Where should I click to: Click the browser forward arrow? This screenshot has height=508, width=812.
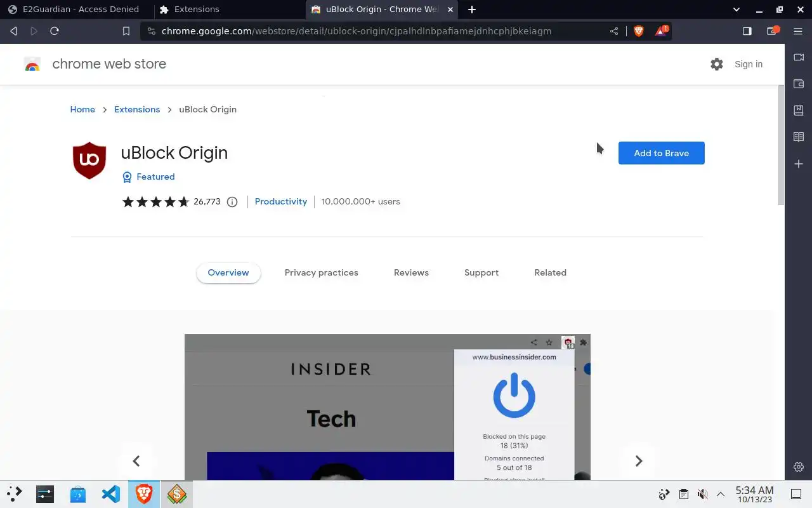tap(34, 31)
